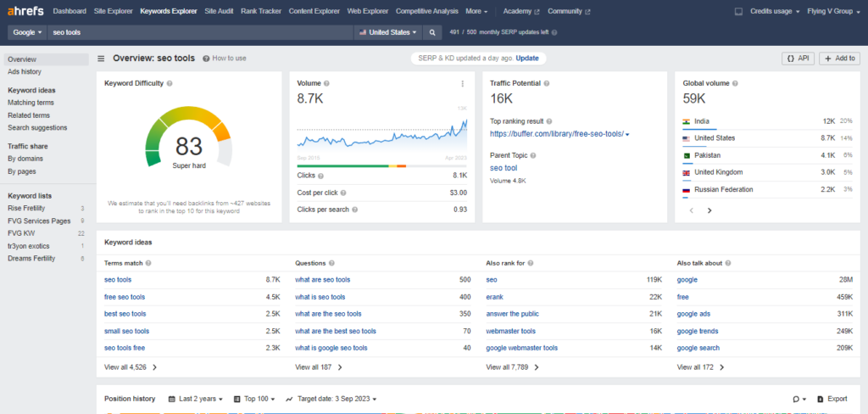This screenshot has width=868, height=414.
Task: Click help icon next to Also rank for
Action: pyautogui.click(x=530, y=263)
